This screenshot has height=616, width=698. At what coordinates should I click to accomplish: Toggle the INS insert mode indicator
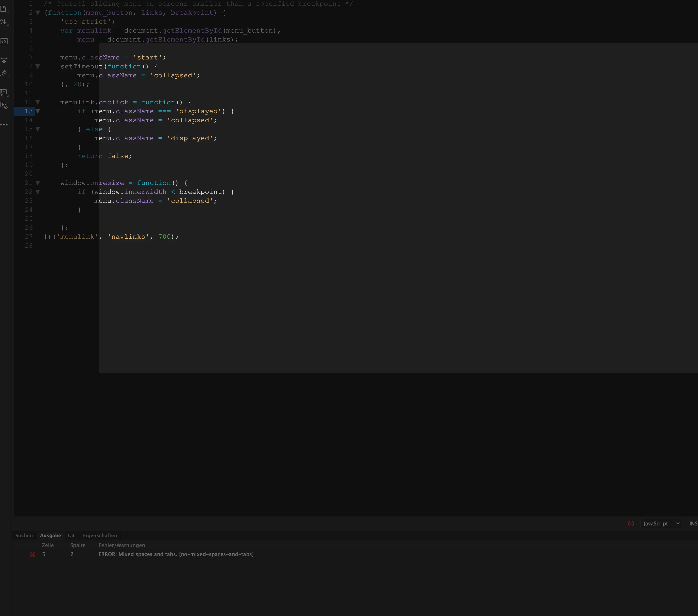coord(693,524)
